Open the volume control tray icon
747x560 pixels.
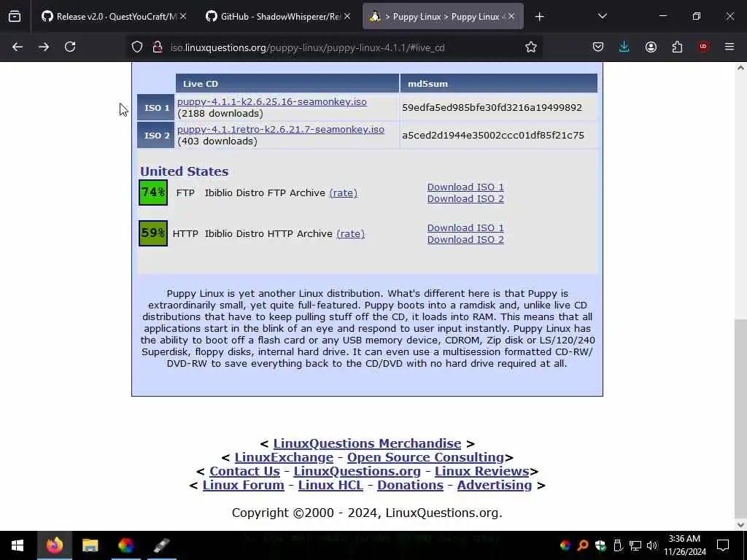[x=652, y=545]
